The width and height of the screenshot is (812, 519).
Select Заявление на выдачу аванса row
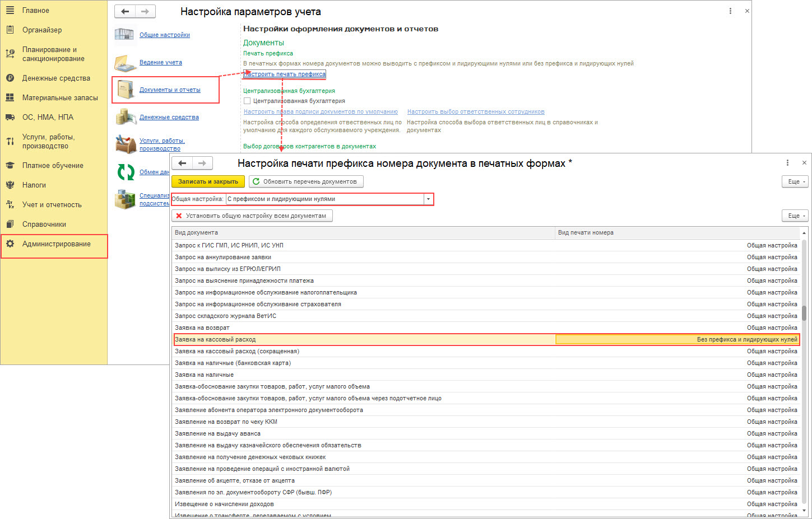pos(486,433)
